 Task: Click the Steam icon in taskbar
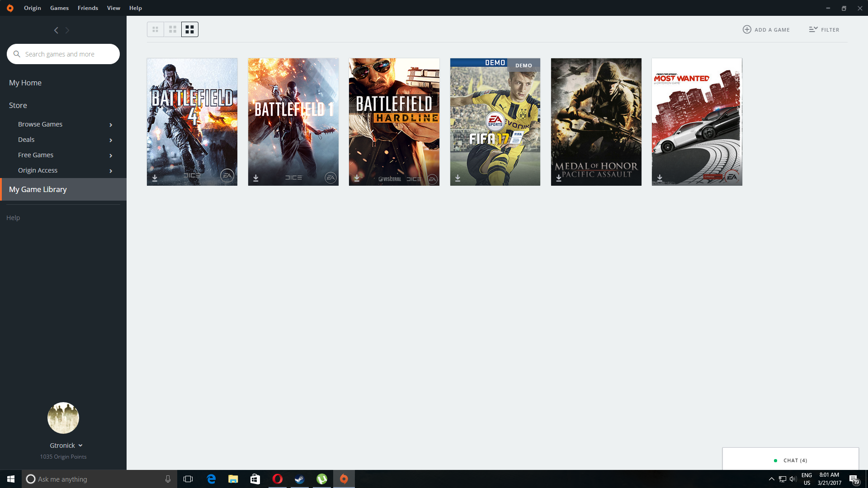(300, 479)
